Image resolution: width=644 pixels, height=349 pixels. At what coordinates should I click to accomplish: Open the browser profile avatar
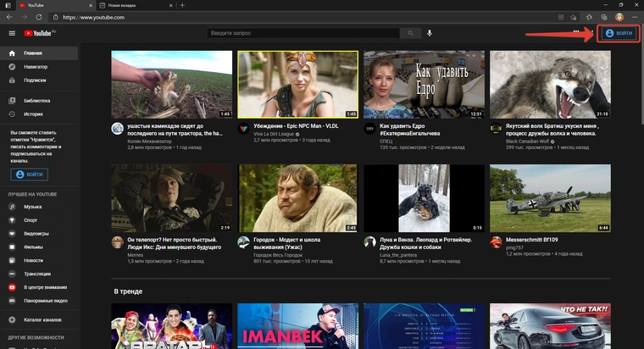point(619,16)
